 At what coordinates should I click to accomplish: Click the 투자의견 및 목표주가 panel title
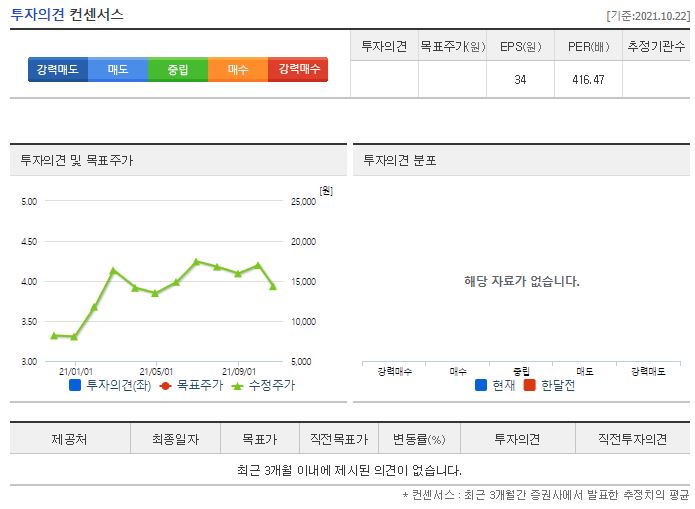click(x=77, y=160)
